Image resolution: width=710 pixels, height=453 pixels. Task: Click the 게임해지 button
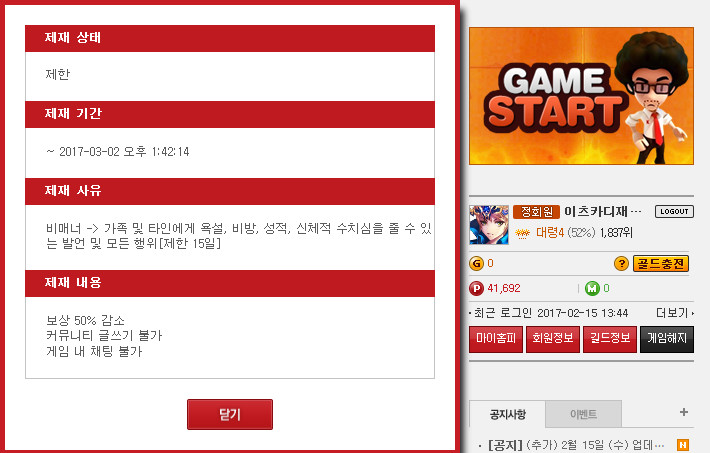(667, 339)
